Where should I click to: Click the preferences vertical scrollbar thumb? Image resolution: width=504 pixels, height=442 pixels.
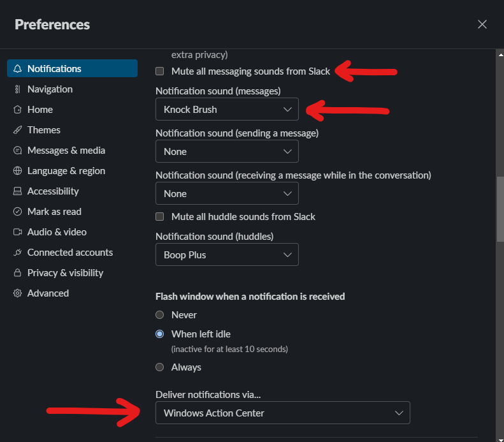coord(500,209)
